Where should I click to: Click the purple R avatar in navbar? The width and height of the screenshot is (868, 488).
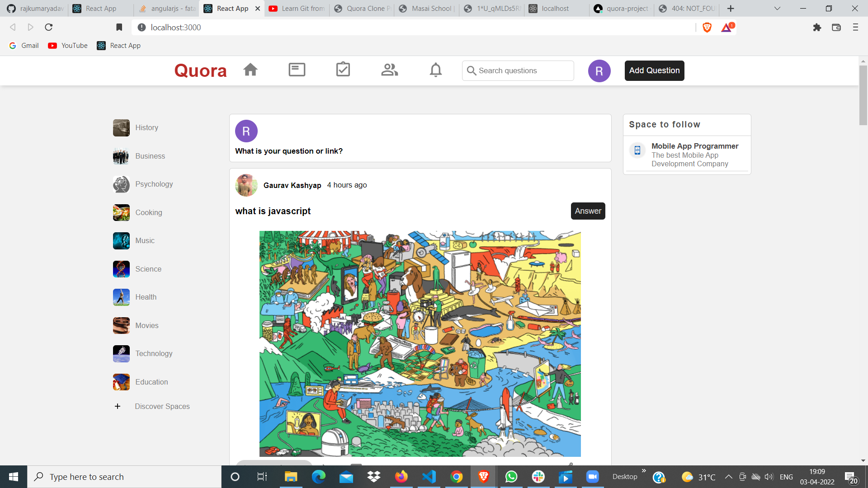(599, 71)
